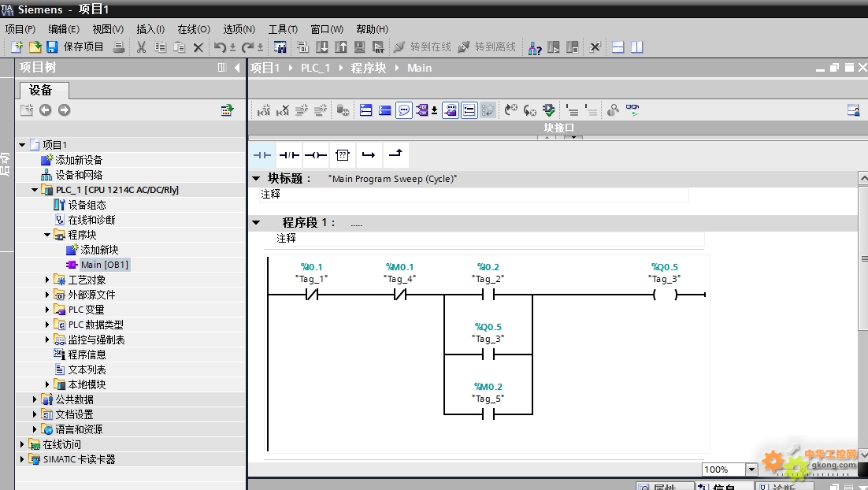Click the Split editor vertically icon
The height and width of the screenshot is (490, 868).
[637, 47]
